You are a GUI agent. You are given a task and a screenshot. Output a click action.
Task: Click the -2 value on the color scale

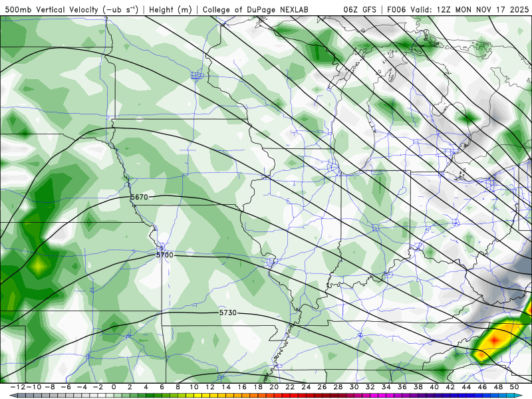97,387
